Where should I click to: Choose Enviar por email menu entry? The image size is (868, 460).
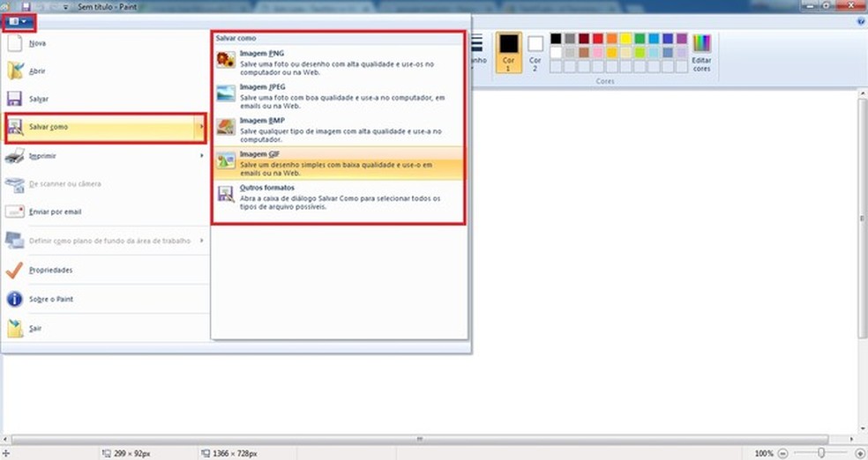tap(105, 211)
